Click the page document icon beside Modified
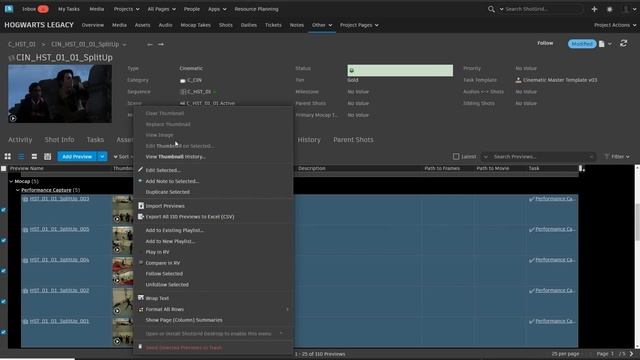Screen dimensions: 640x360 coord(602,44)
